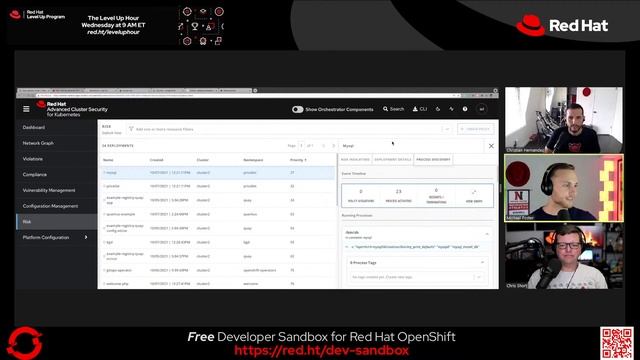This screenshot has height=360, width=640.
Task: Expand the process arguments row arrow
Action: coord(347,247)
